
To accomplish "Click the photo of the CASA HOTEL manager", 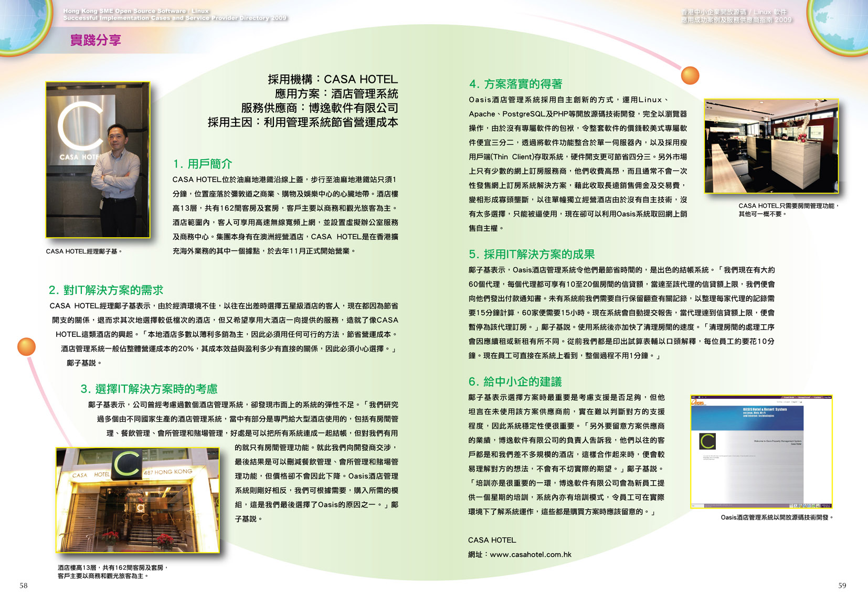I will [x=98, y=160].
